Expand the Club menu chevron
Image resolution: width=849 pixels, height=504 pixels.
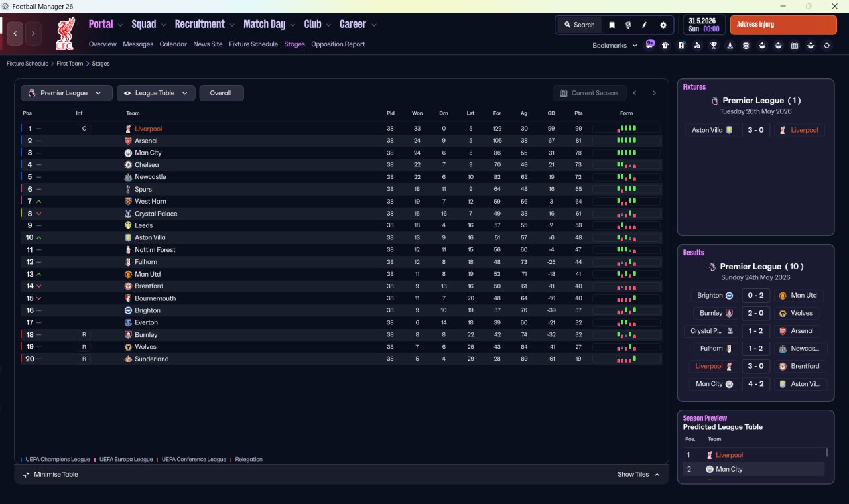328,25
